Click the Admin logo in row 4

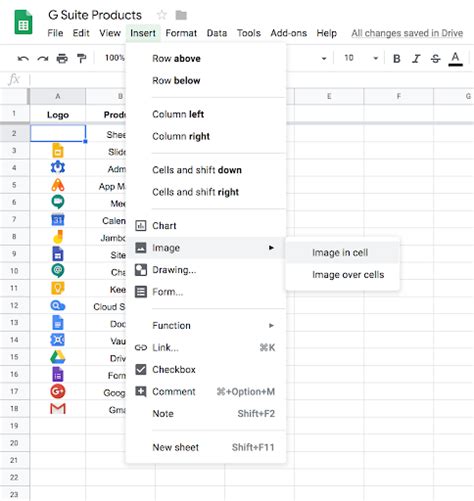(58, 167)
